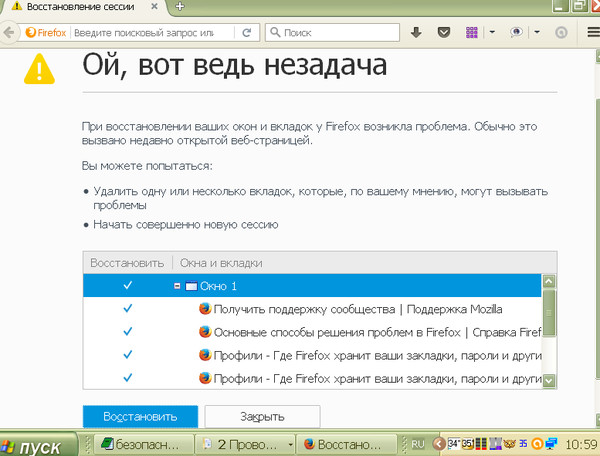Uncheck restore for Основные способы решения проблем

(128, 331)
